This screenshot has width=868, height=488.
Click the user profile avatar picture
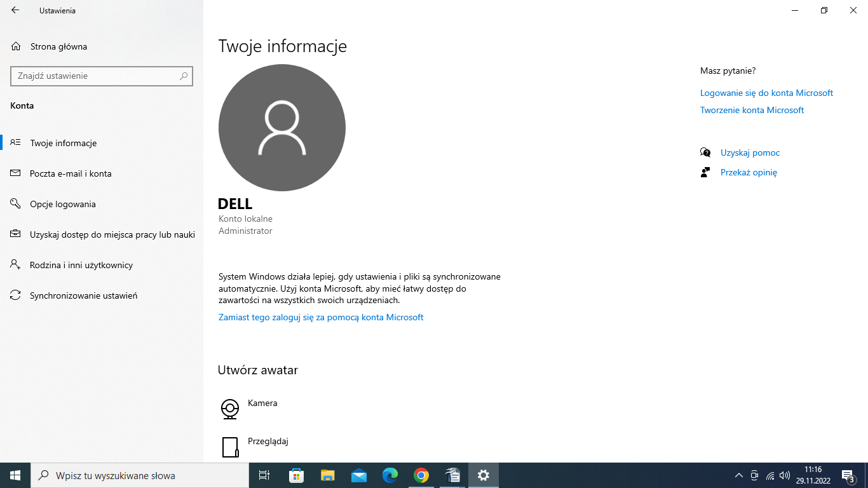click(x=281, y=127)
